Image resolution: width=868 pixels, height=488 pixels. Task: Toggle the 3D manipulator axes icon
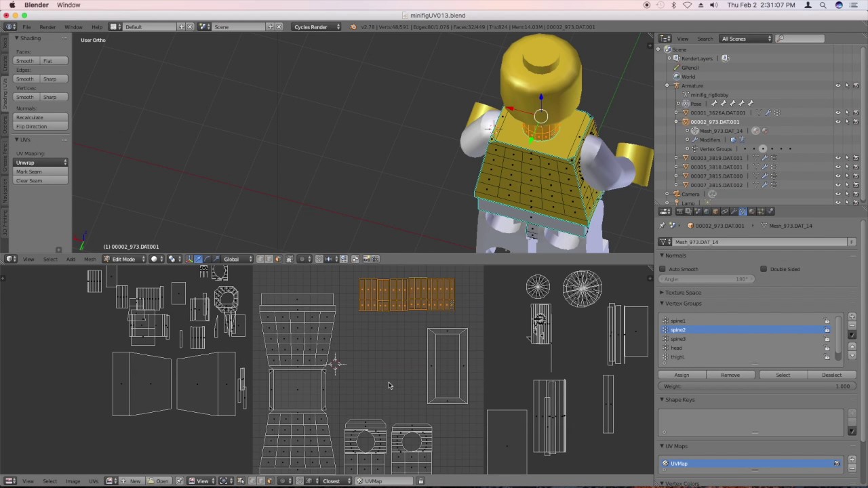(189, 259)
